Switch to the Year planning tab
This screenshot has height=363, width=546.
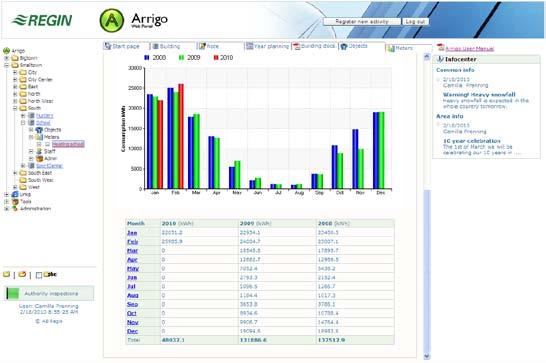tap(268, 46)
